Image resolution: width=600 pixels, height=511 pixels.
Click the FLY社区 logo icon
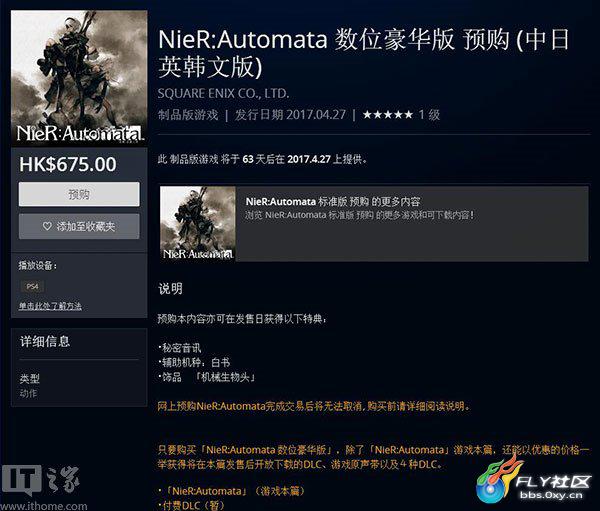pos(499,480)
